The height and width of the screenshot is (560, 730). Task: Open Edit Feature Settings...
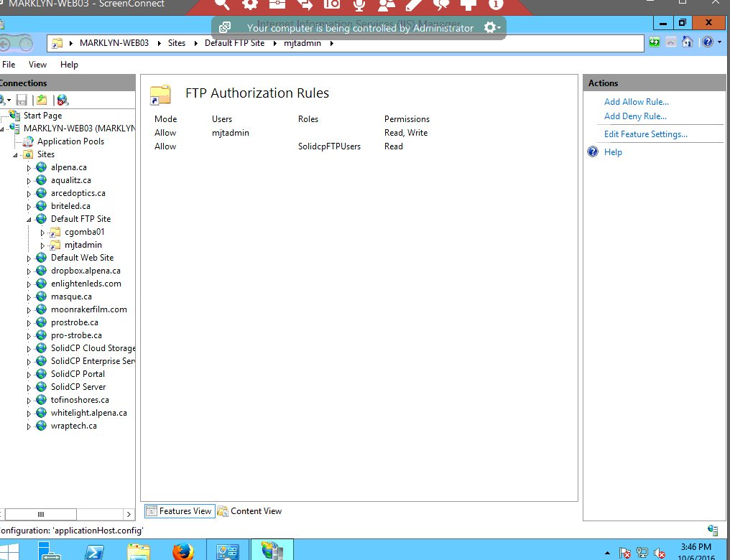click(x=645, y=134)
